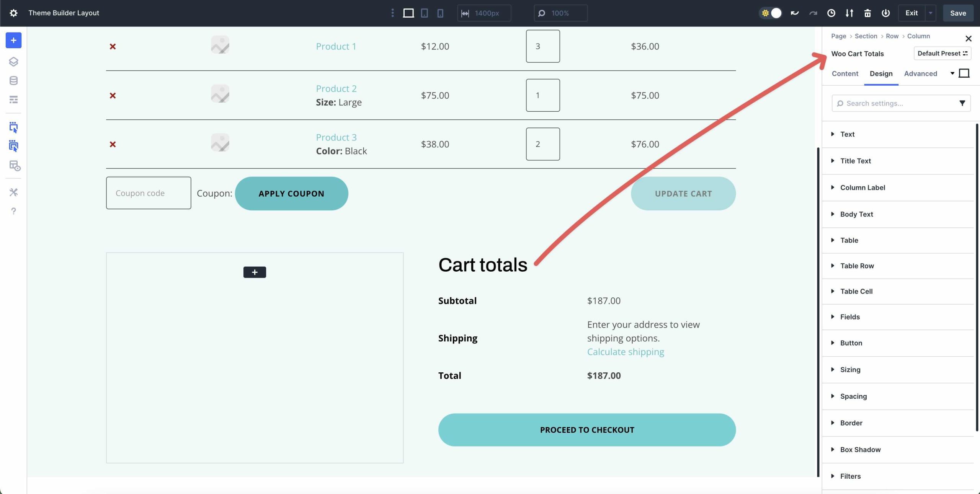Remove Product 3 from the cart
This screenshot has width=980, height=494.
point(113,144)
